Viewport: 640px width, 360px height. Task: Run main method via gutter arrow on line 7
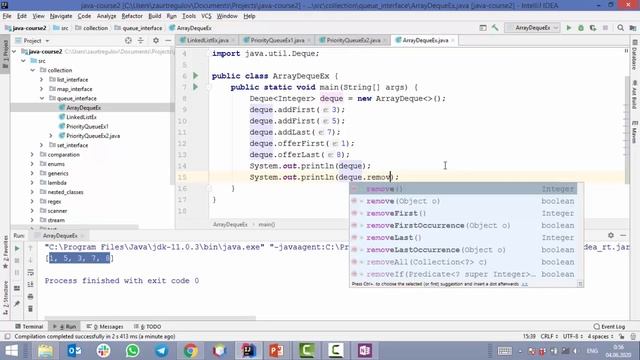pyautogui.click(x=196, y=87)
